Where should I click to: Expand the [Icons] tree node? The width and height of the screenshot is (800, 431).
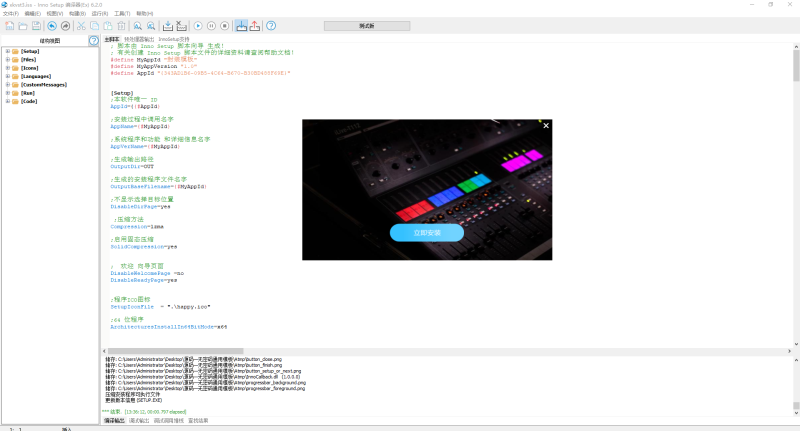click(8, 68)
